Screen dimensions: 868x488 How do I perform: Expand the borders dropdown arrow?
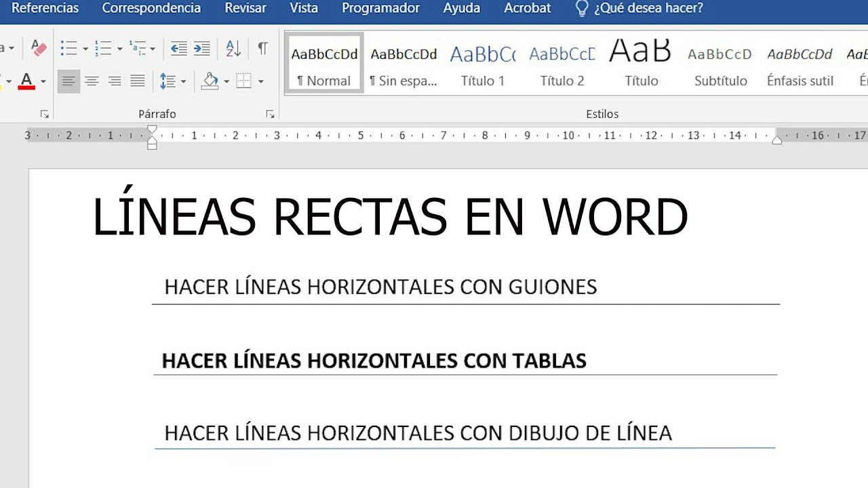[x=261, y=82]
